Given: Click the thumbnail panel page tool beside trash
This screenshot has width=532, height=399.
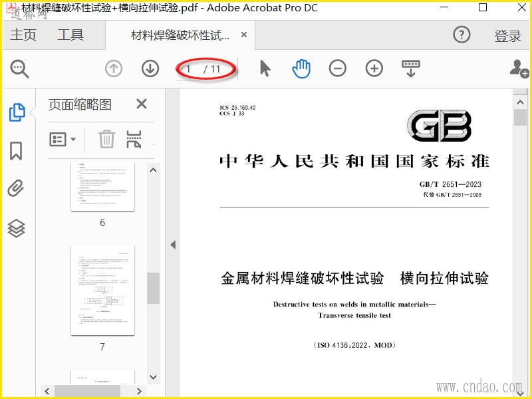Looking at the screenshot, I should pyautogui.click(x=134, y=140).
